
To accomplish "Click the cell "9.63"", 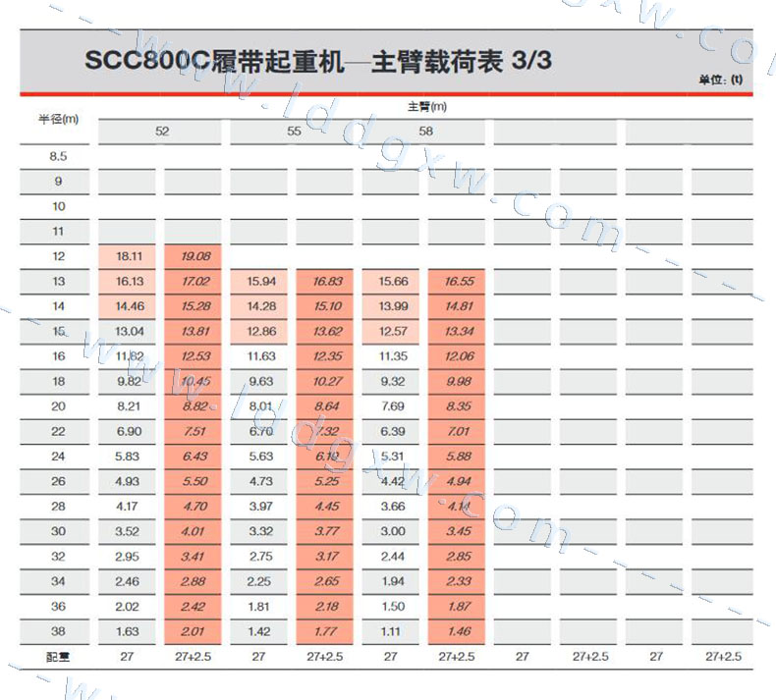I will 261,381.
